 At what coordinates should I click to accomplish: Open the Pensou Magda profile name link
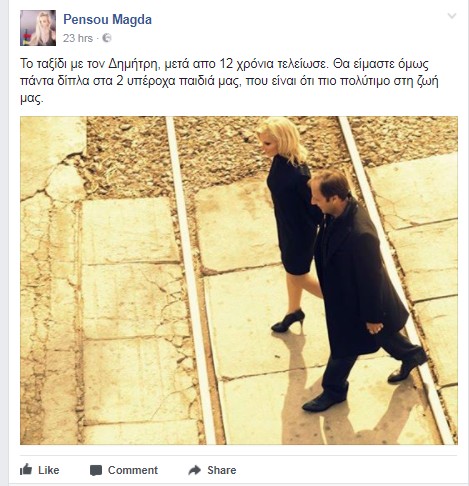pos(107,19)
